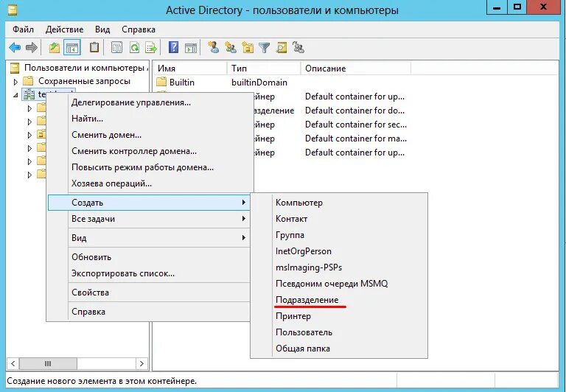
Task: Choose Повысить режим работы домена...
Action: (x=150, y=167)
